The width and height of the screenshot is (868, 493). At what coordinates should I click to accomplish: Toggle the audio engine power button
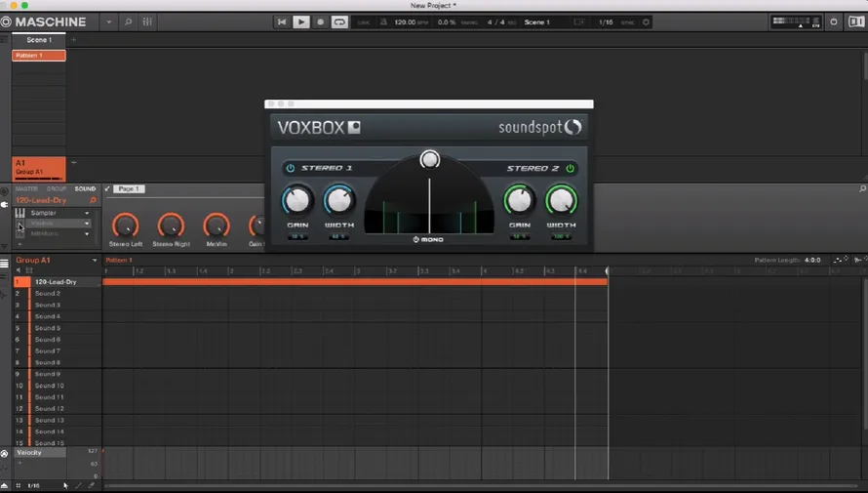coord(834,22)
